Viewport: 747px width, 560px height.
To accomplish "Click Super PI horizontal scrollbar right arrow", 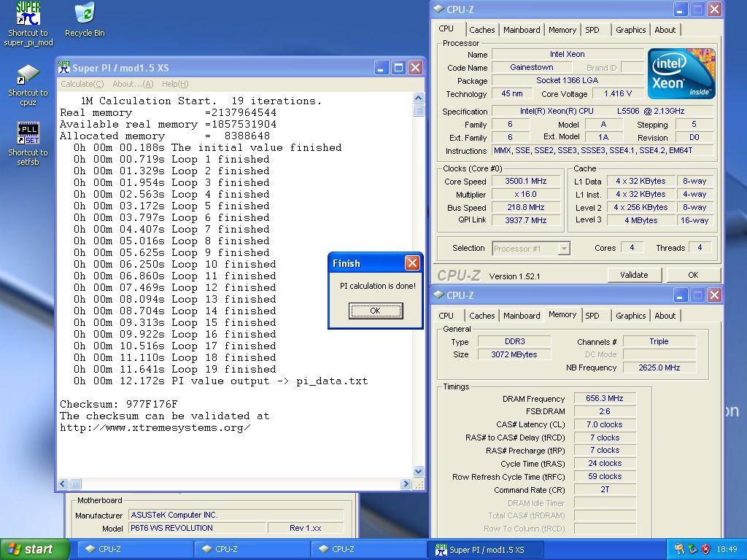I will click(406, 484).
